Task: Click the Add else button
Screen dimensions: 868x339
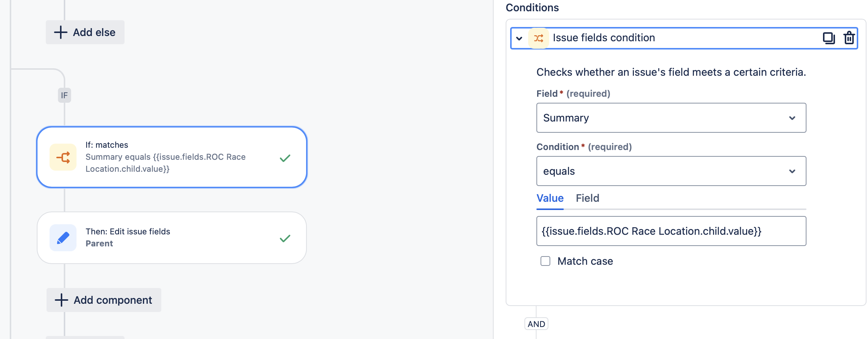Action: pos(85,32)
